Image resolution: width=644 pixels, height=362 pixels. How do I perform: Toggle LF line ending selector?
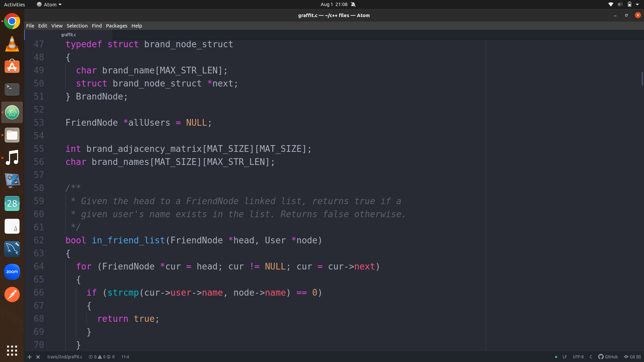565,357
